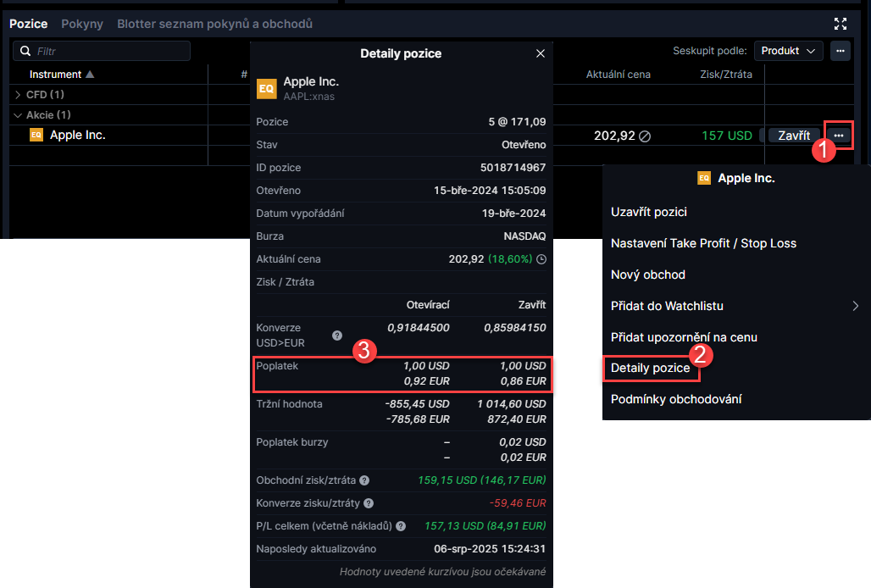Viewport: 871px width, 588px height.
Task: Click the ID pozice value 5018714967
Action: click(x=513, y=168)
